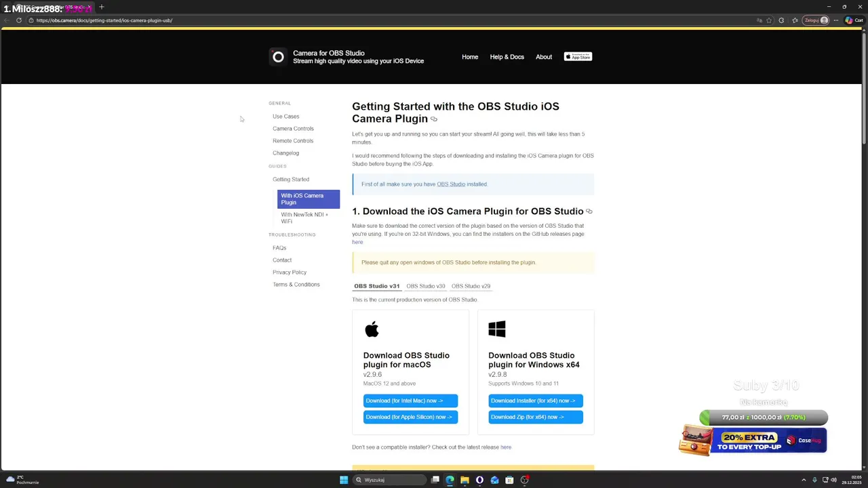Open the browser extensions icon
The height and width of the screenshot is (488, 868).
click(x=781, y=20)
